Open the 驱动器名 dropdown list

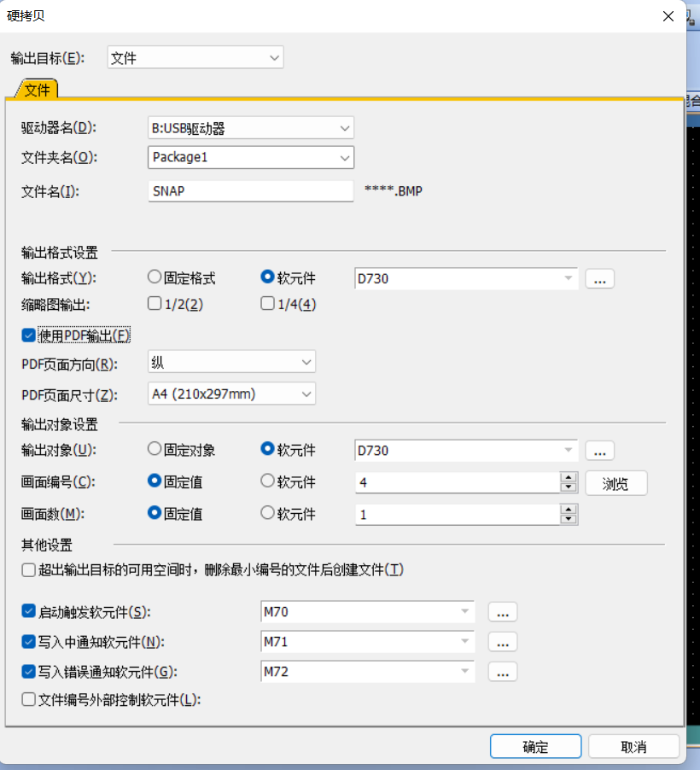pos(345,128)
